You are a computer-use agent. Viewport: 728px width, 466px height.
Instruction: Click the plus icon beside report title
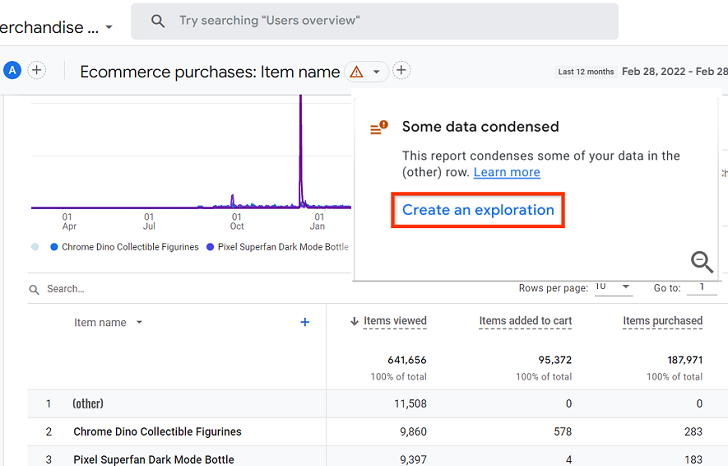pos(401,70)
